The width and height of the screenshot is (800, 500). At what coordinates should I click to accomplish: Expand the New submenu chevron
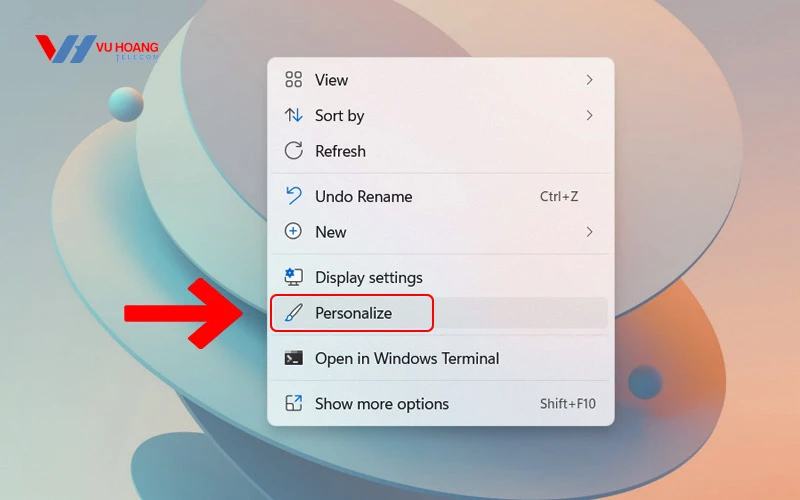(589, 232)
